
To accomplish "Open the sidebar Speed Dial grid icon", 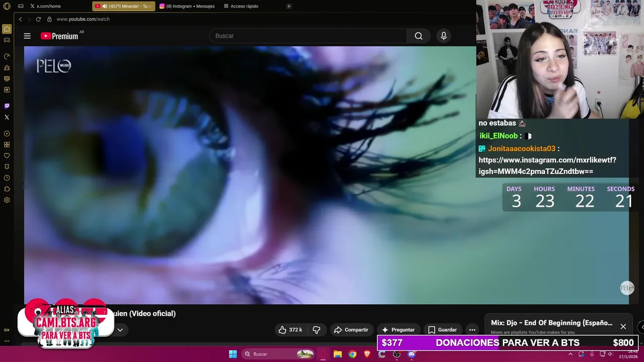I will pyautogui.click(x=7, y=145).
